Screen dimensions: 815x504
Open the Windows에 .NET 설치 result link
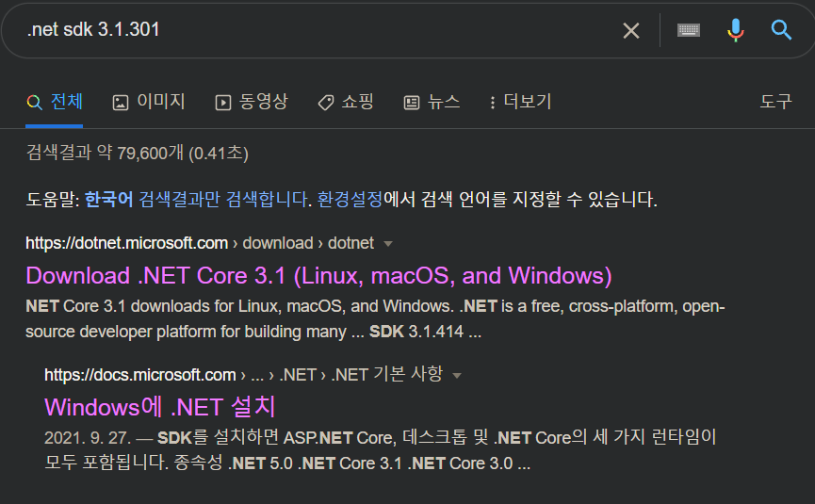point(159,407)
